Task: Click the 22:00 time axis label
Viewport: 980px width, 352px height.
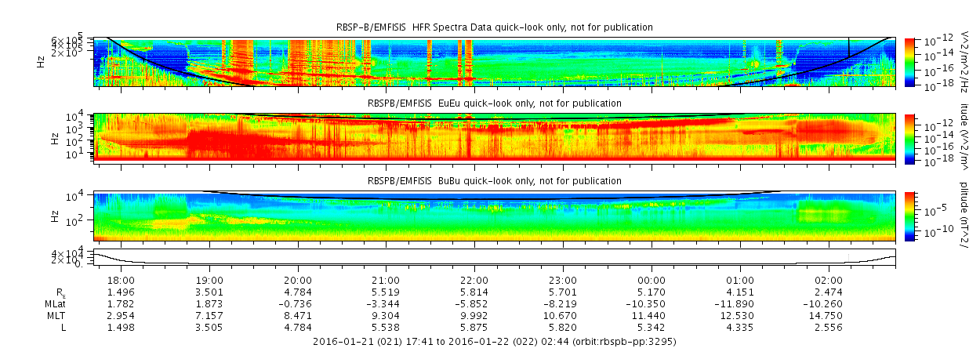Action: point(475,281)
